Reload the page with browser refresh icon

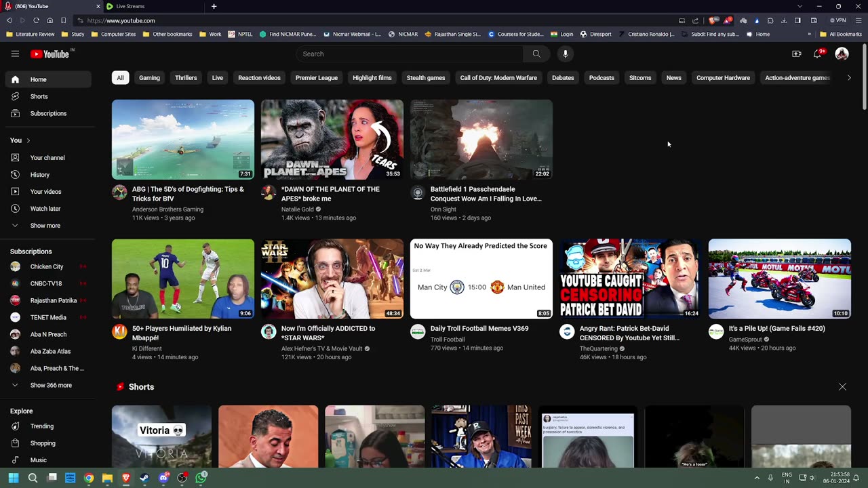(36, 20)
